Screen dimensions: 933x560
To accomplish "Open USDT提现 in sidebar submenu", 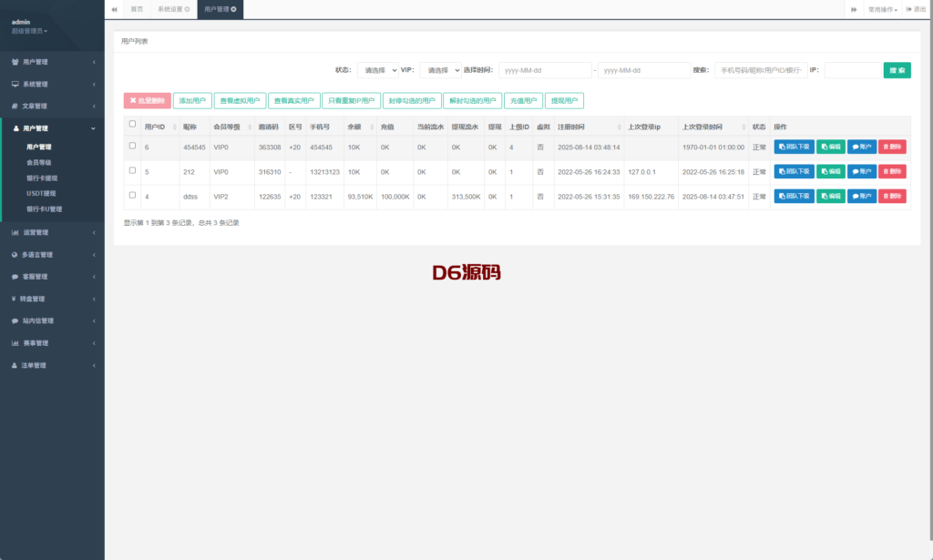I will [43, 193].
